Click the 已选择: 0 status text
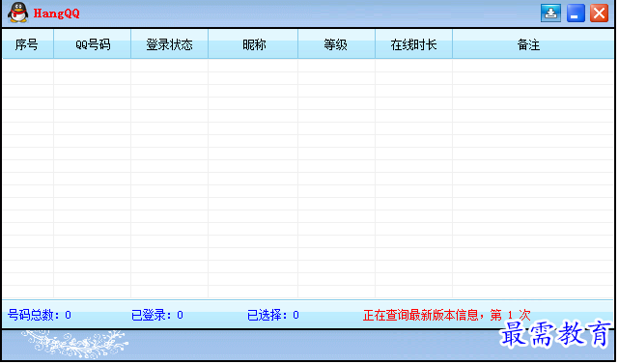 click(x=273, y=315)
